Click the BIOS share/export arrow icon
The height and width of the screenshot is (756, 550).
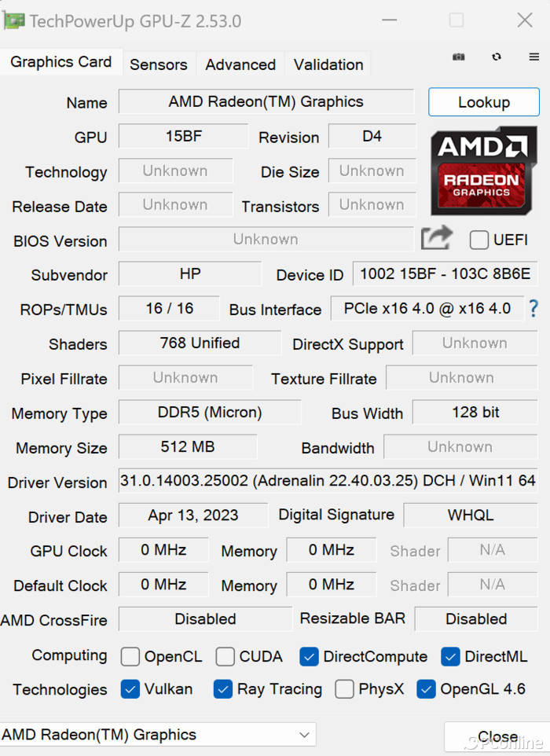(x=437, y=238)
